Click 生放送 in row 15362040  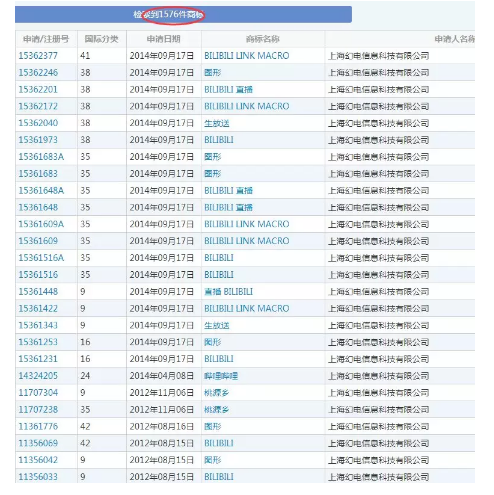217,123
